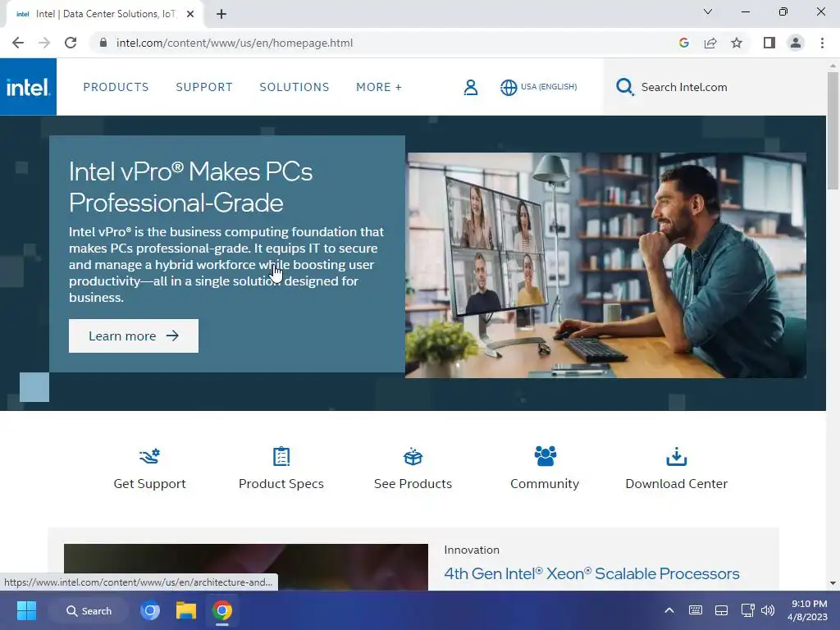This screenshot has height=630, width=840.
Task: Click the Google icon in address bar
Action: (x=683, y=43)
